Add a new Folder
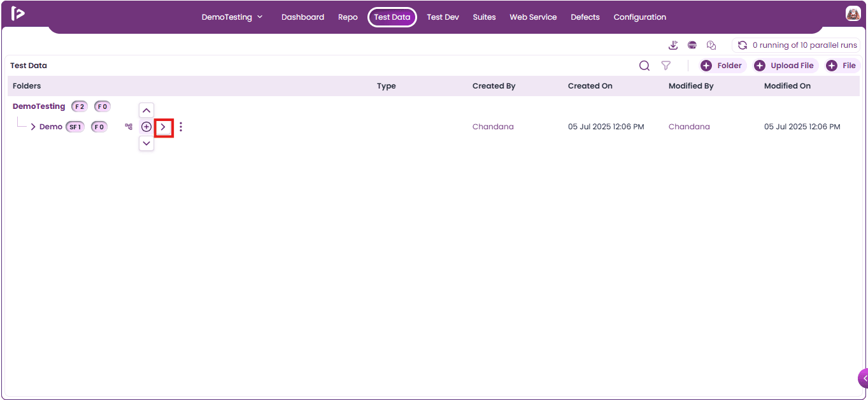The height and width of the screenshot is (400, 868). (722, 66)
